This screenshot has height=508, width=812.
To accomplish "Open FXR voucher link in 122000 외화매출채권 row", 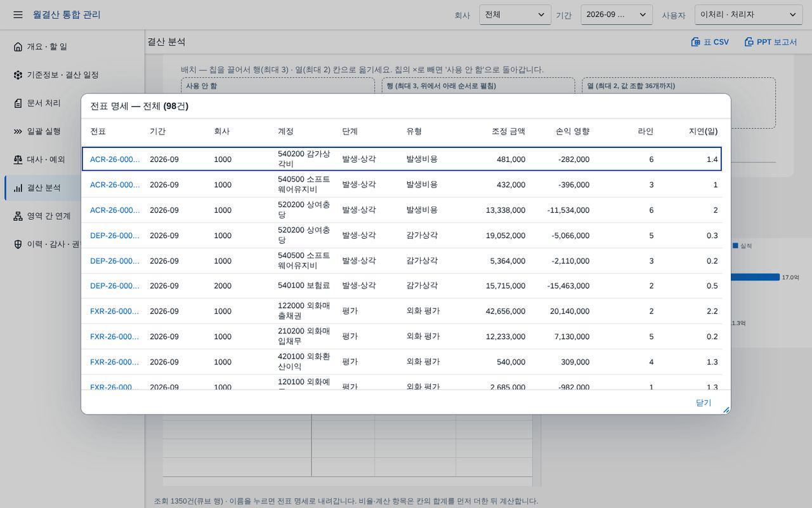I will (115, 311).
